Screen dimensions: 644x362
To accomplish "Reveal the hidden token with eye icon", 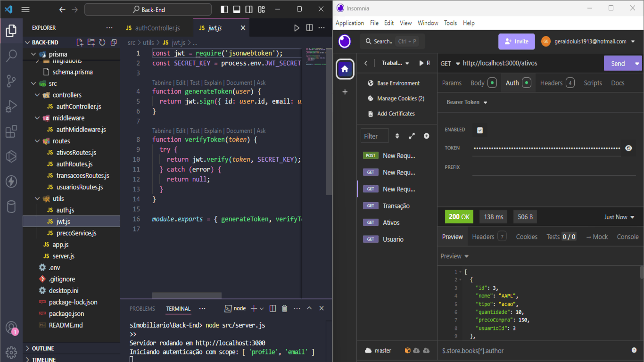I will click(628, 148).
